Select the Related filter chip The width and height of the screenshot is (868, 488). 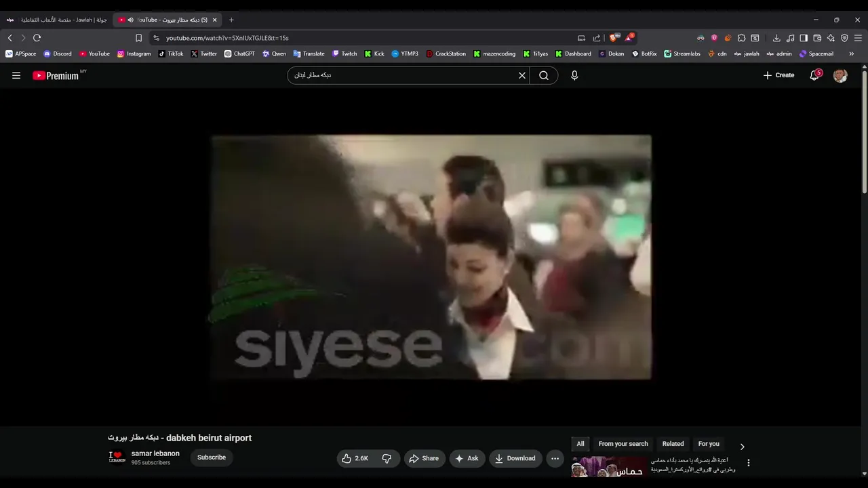point(673,444)
